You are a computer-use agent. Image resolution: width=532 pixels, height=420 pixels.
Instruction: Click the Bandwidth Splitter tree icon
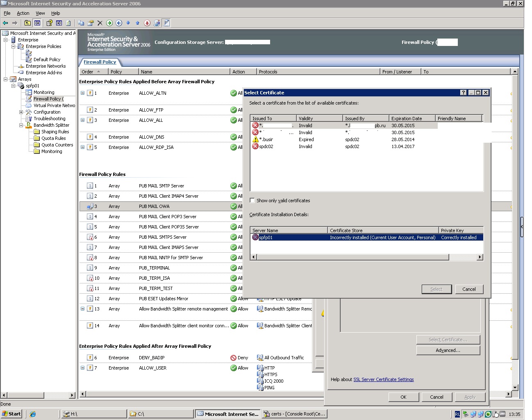point(29,125)
